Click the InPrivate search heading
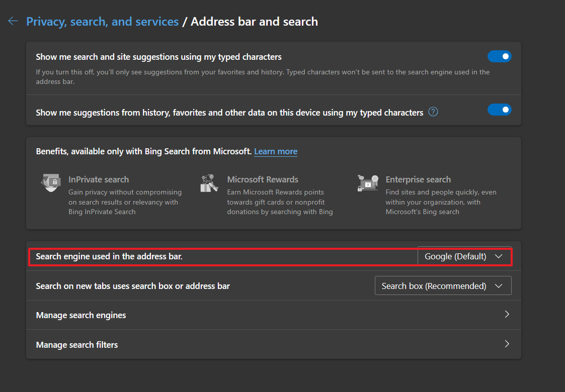The height and width of the screenshot is (392, 565). [99, 179]
